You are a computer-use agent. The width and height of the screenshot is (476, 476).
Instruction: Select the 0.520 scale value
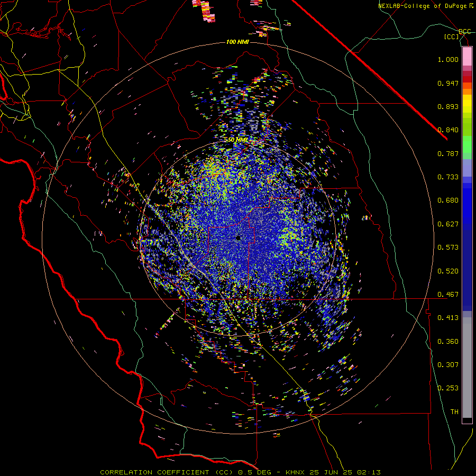pos(448,271)
